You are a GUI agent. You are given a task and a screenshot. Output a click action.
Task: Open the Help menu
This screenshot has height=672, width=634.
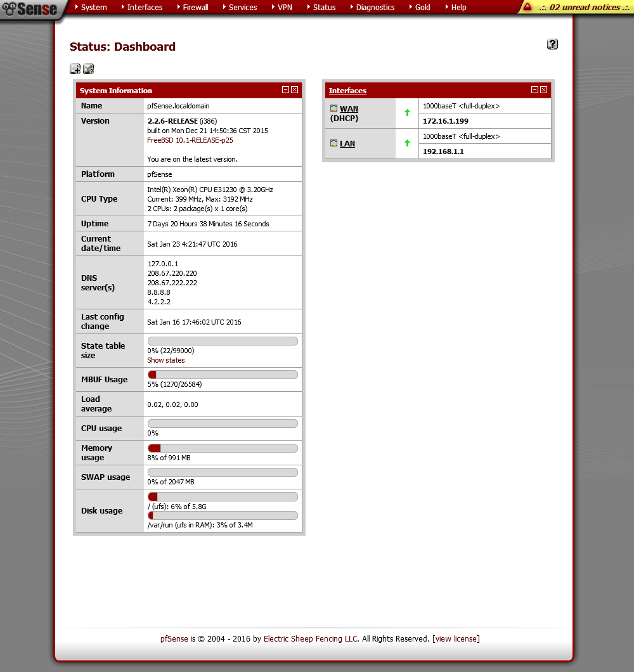pyautogui.click(x=456, y=7)
